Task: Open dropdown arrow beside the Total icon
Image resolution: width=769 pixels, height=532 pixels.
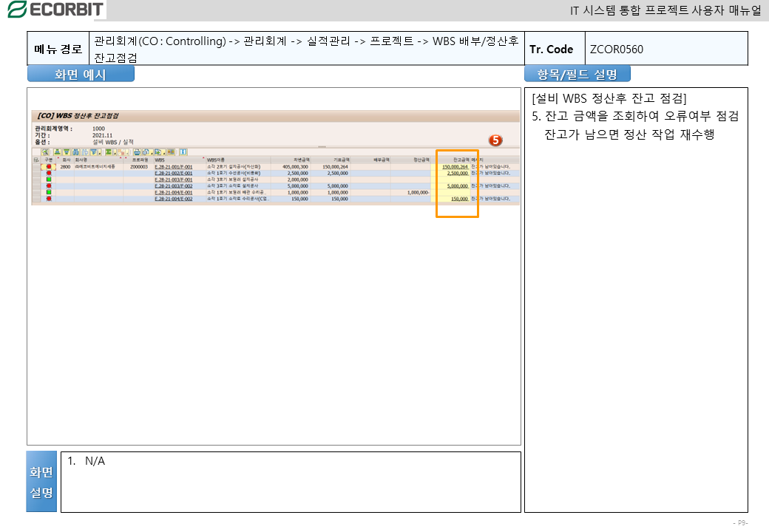Action: coord(114,152)
